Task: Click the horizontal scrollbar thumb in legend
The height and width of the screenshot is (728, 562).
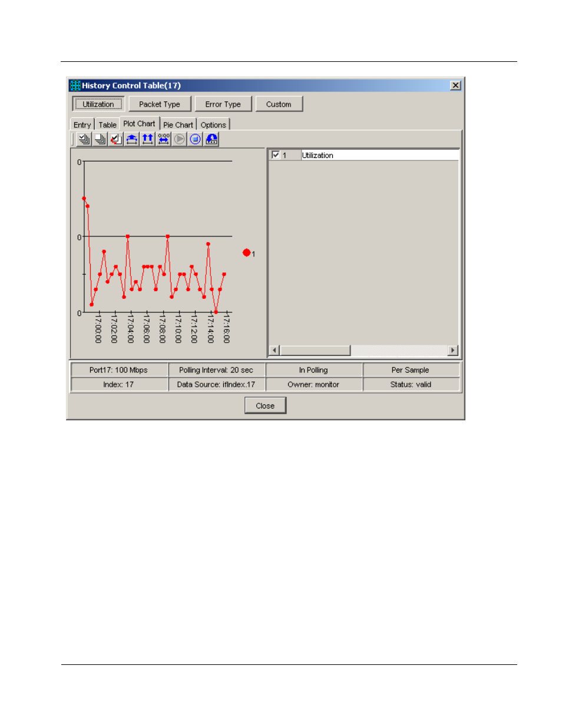Action: 315,350
